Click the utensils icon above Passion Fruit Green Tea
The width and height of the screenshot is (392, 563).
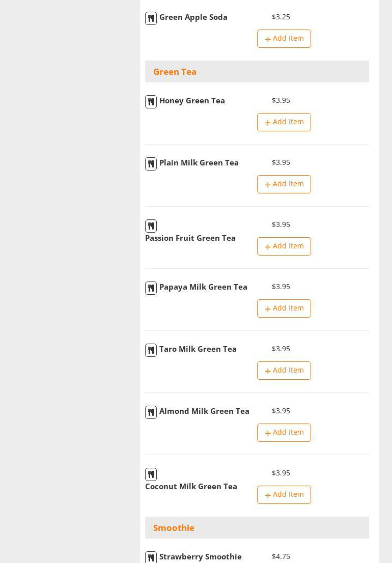coord(151,227)
